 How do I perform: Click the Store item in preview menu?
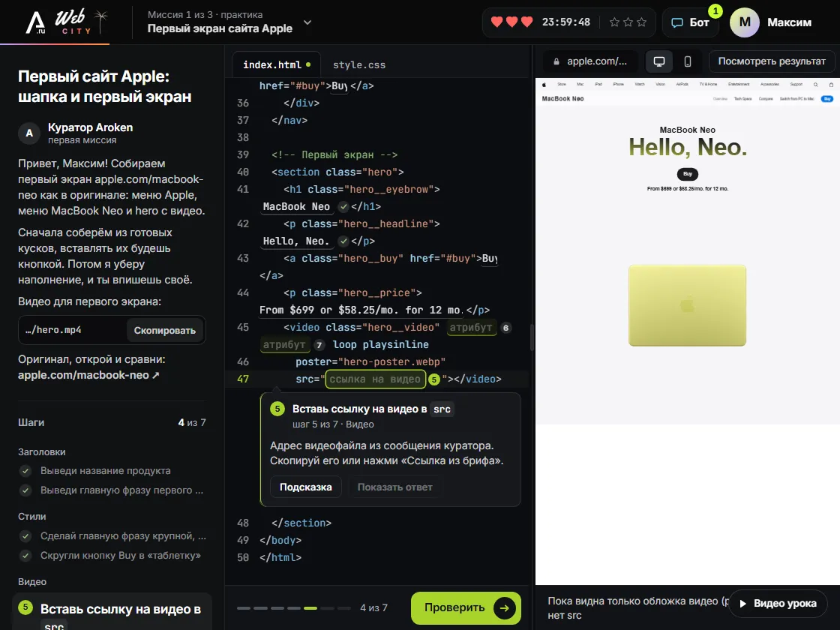click(562, 85)
